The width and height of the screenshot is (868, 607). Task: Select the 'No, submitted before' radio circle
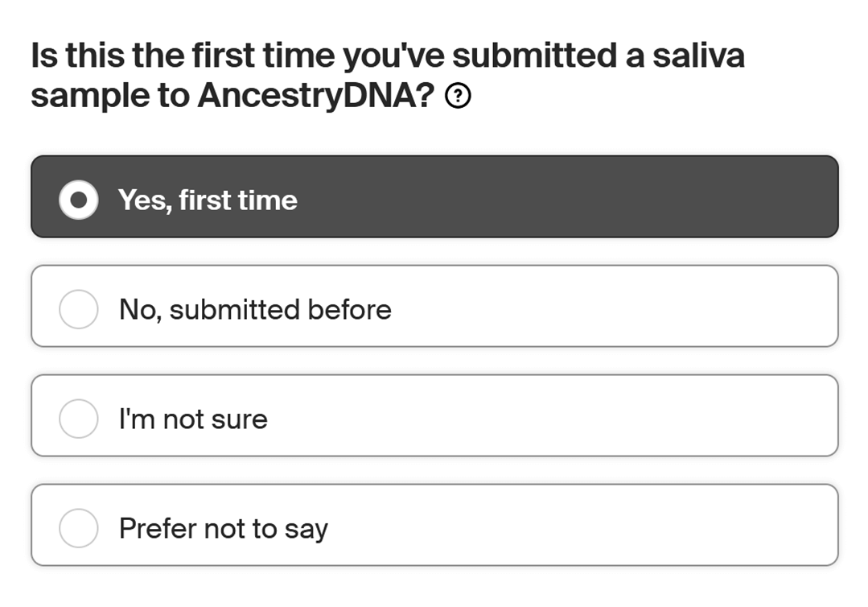[x=79, y=309]
